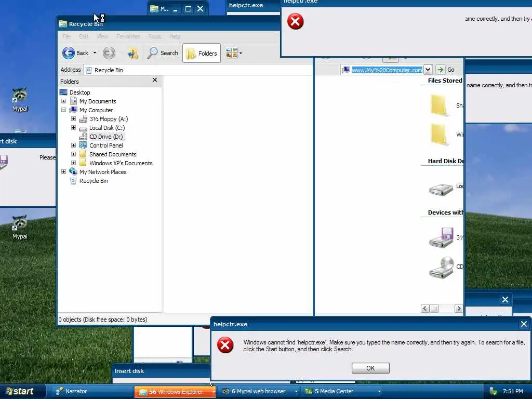Open the second folder under Files Stored
532x399 pixels.
439,135
